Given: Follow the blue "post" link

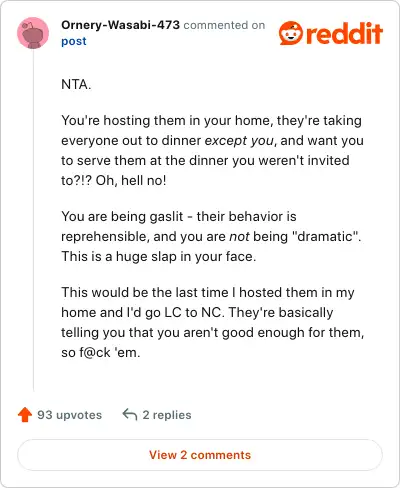Looking at the screenshot, I should (x=74, y=41).
